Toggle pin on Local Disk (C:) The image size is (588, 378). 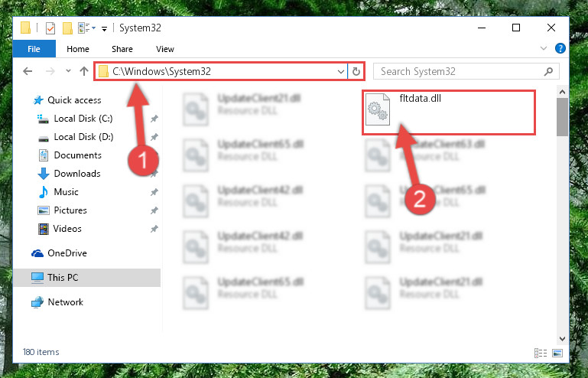tap(154, 119)
